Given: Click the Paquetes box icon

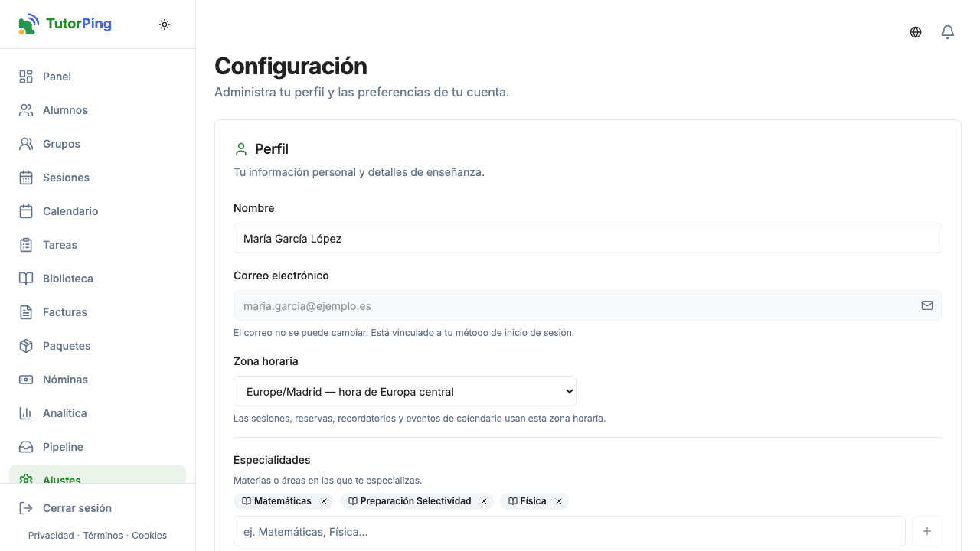Looking at the screenshot, I should click(26, 346).
